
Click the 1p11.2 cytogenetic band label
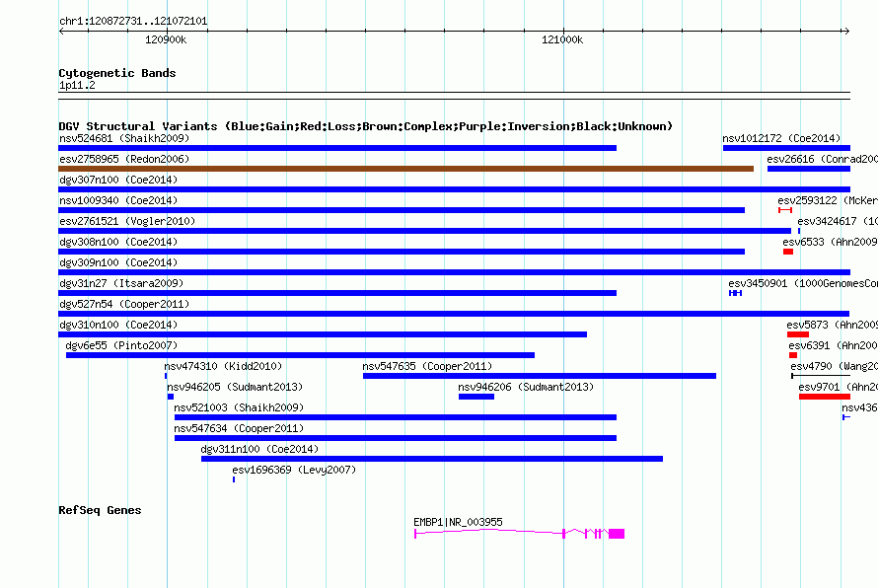[77, 85]
